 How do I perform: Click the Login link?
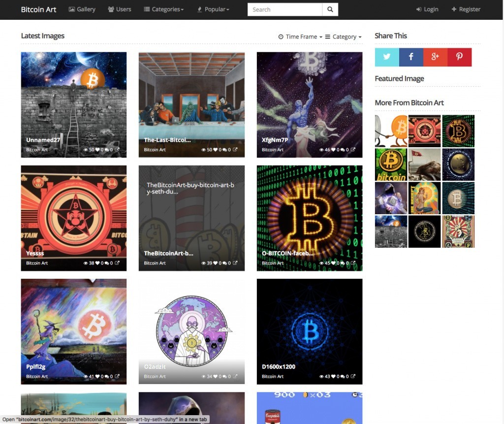tap(427, 9)
